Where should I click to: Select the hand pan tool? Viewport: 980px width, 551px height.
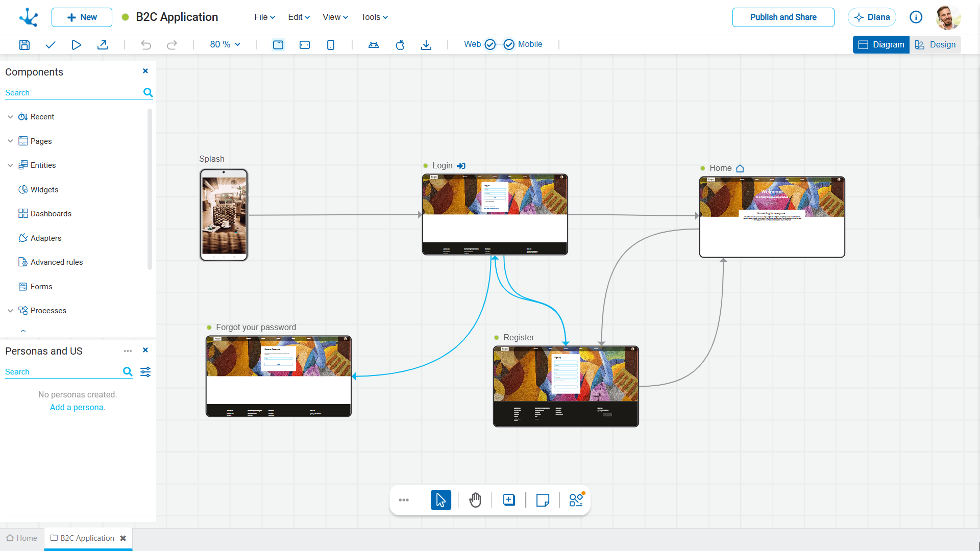tap(475, 500)
